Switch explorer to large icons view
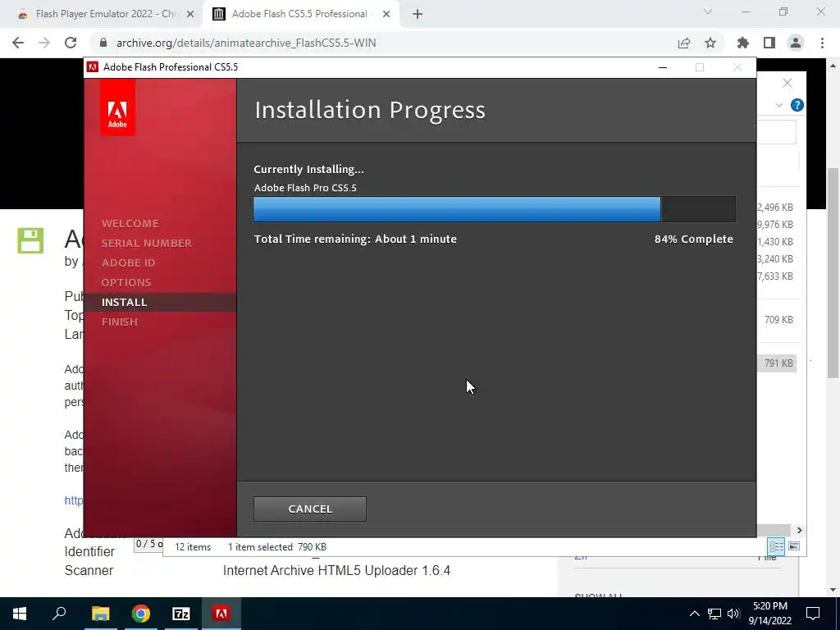This screenshot has width=840, height=630. coord(794,546)
